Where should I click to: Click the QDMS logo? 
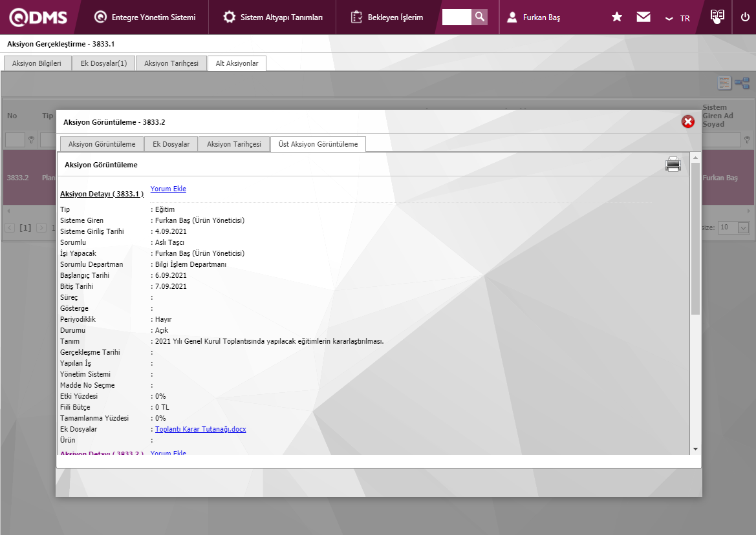(x=38, y=17)
